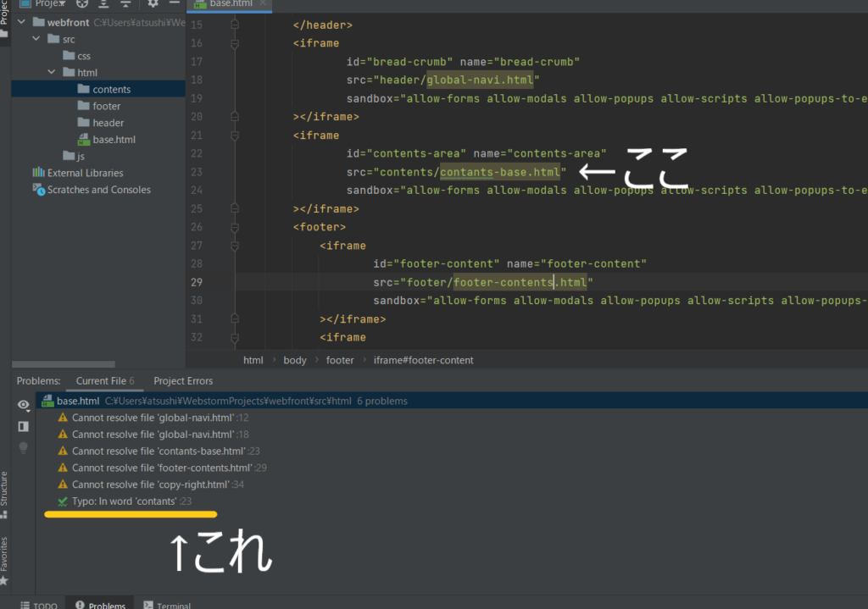Click the expand all icon in Project toolbar
Image resolution: width=868 pixels, height=609 pixels.
coord(103,4)
